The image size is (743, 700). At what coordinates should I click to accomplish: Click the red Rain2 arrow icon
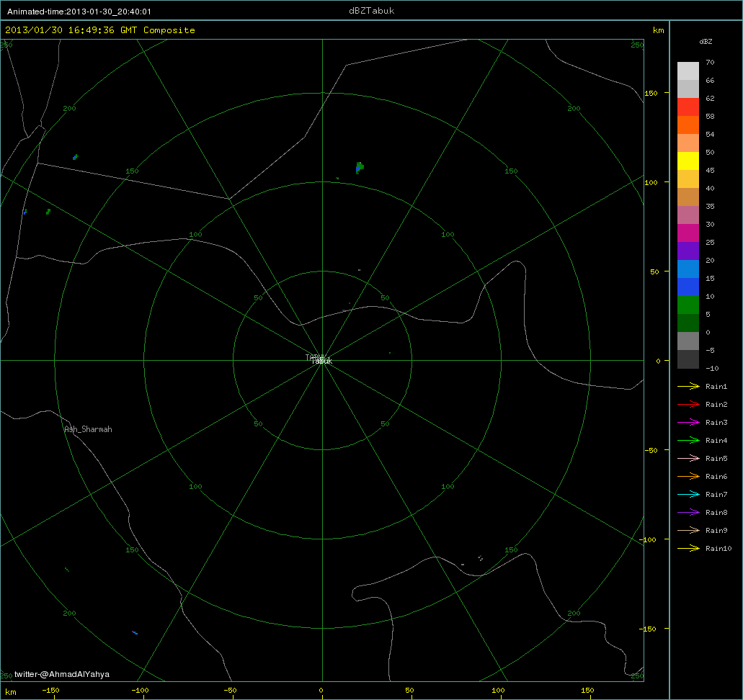pos(688,405)
